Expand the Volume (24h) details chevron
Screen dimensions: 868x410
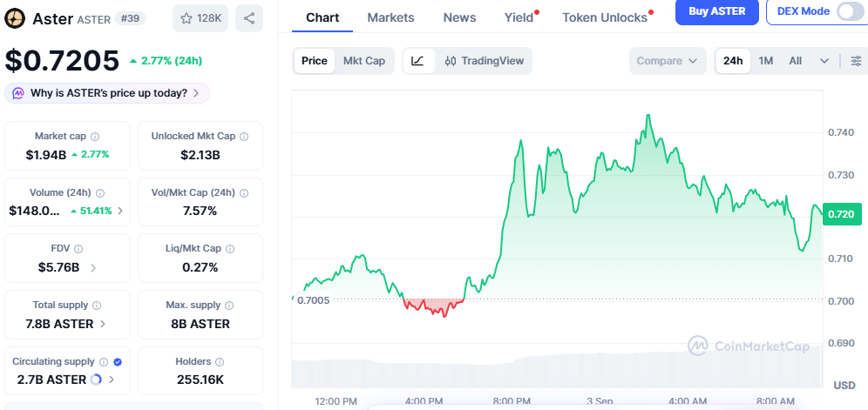click(120, 211)
